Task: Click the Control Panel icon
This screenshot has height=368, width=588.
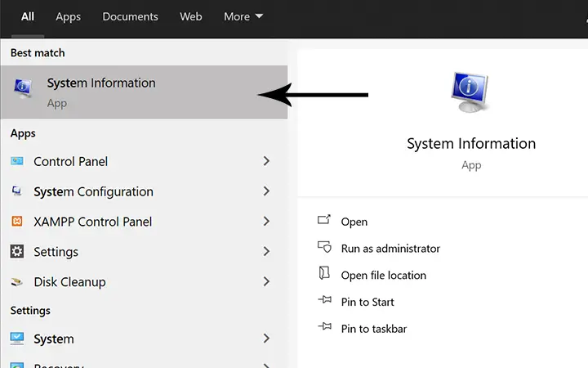Action: 17,161
